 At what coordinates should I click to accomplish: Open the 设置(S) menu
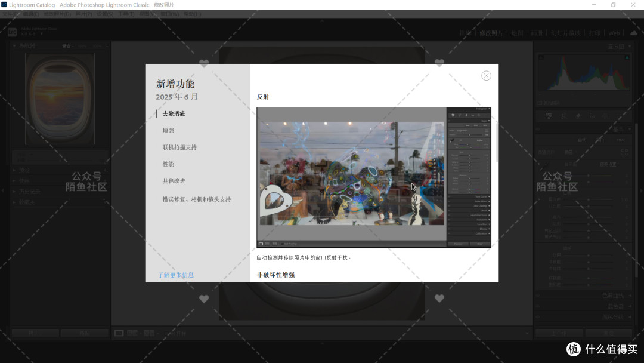105,14
